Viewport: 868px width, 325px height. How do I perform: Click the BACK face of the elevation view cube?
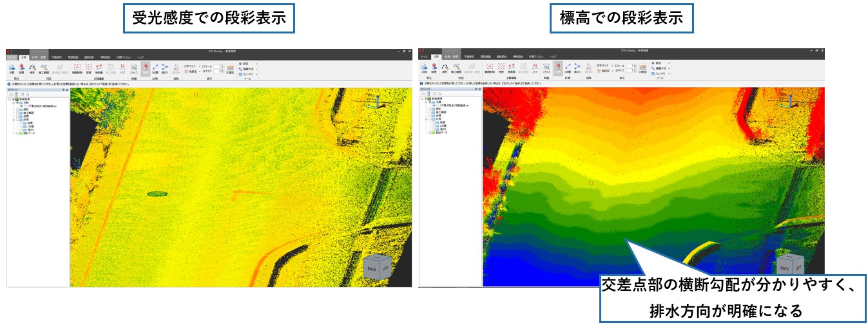click(x=784, y=268)
